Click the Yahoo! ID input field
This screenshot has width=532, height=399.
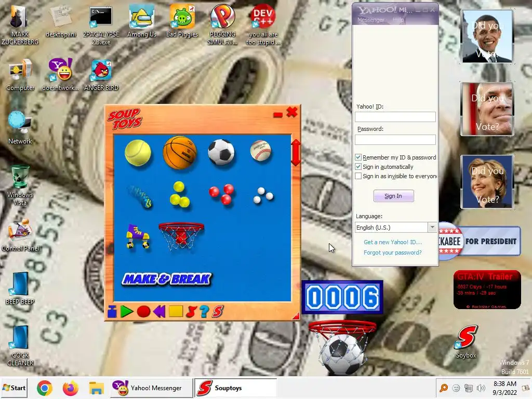395,117
